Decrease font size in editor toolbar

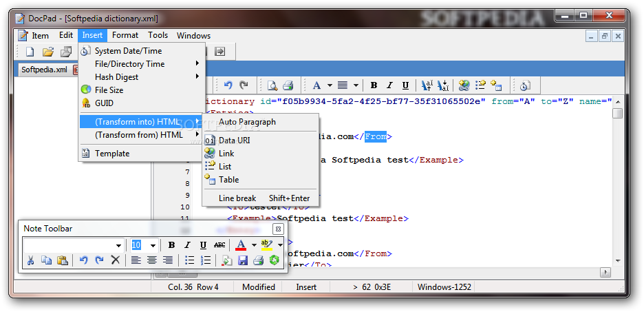pos(443,85)
